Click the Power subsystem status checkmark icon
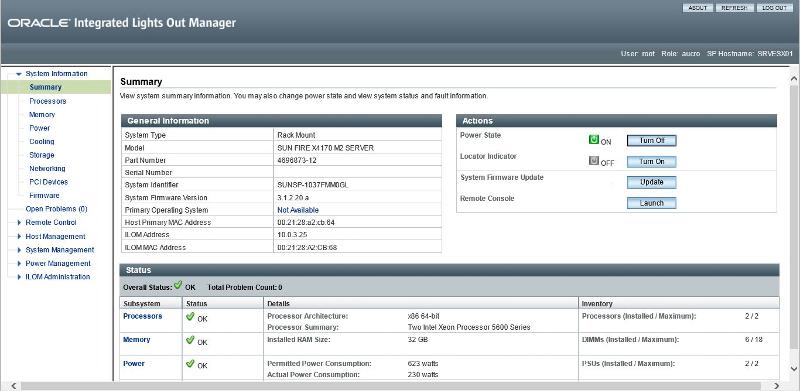 pyautogui.click(x=190, y=363)
